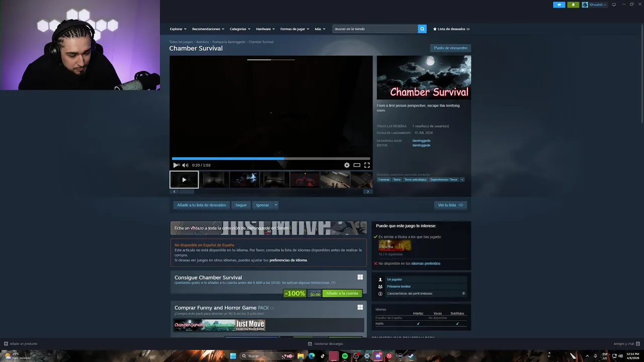Image resolution: width=644 pixels, height=362 pixels.
Task: Click the taskbar Buscar search box
Action: click(x=267, y=356)
